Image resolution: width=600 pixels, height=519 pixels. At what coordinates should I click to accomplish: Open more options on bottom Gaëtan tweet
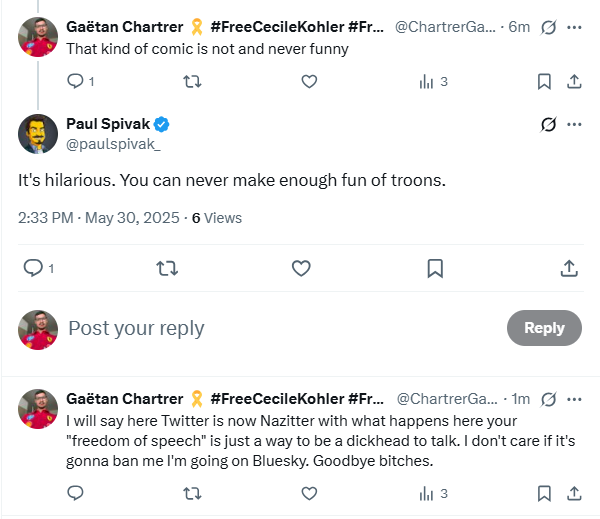click(574, 399)
